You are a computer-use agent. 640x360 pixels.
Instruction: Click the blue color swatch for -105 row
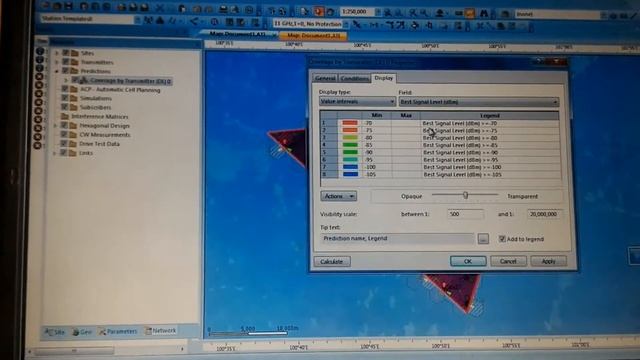point(351,174)
